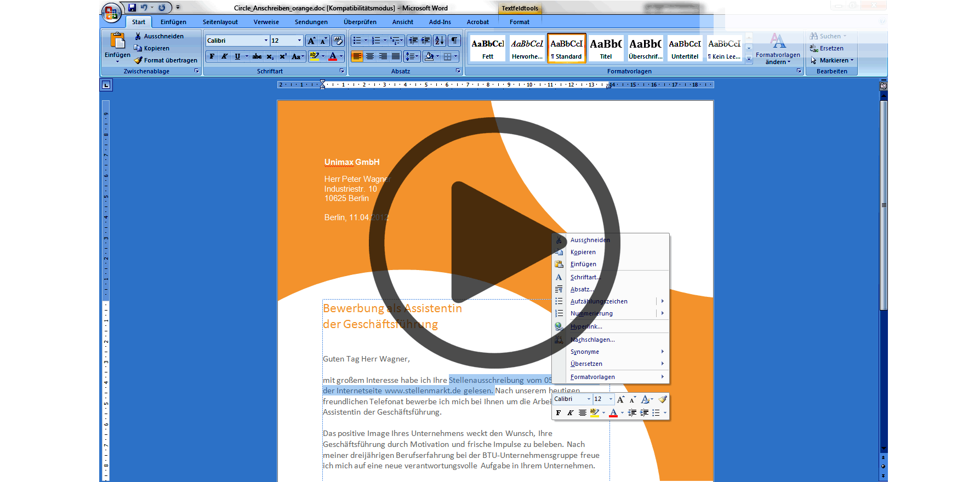Apply the Titel style from Formatvorlagen gallery
980x482 pixels.
(606, 48)
